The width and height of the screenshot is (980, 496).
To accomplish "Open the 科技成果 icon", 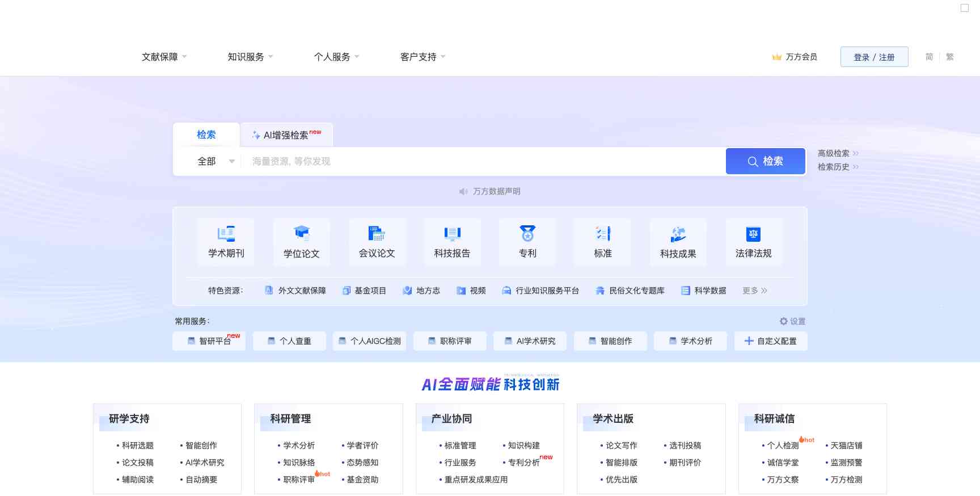I will coord(678,234).
